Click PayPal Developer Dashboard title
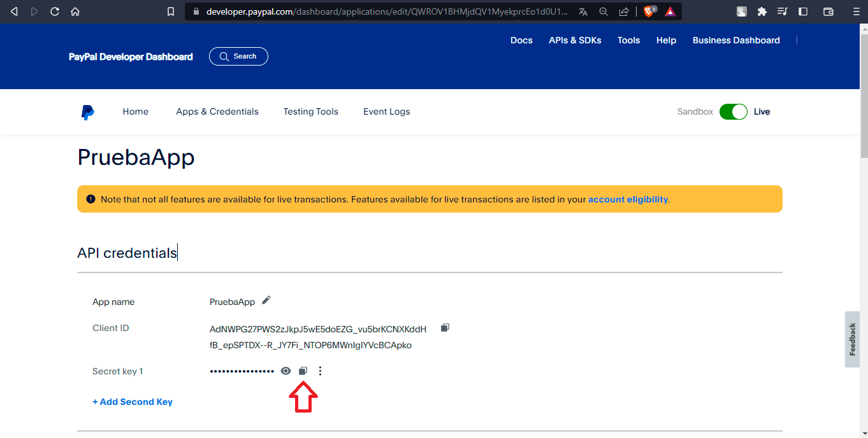The height and width of the screenshot is (438, 868). [131, 57]
